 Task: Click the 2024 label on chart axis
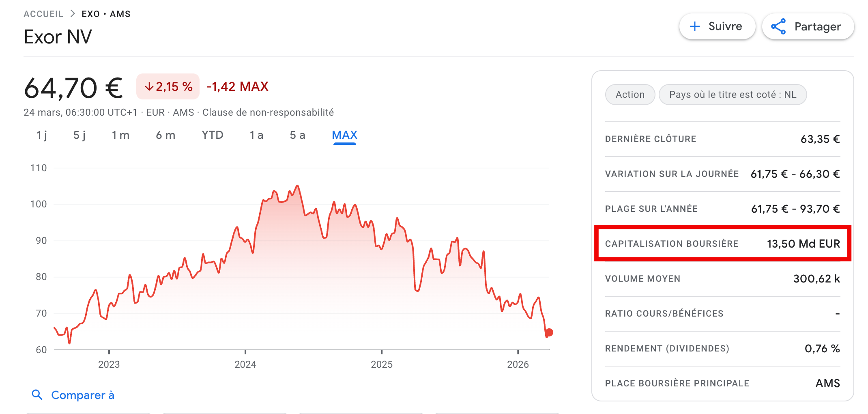pos(245,364)
